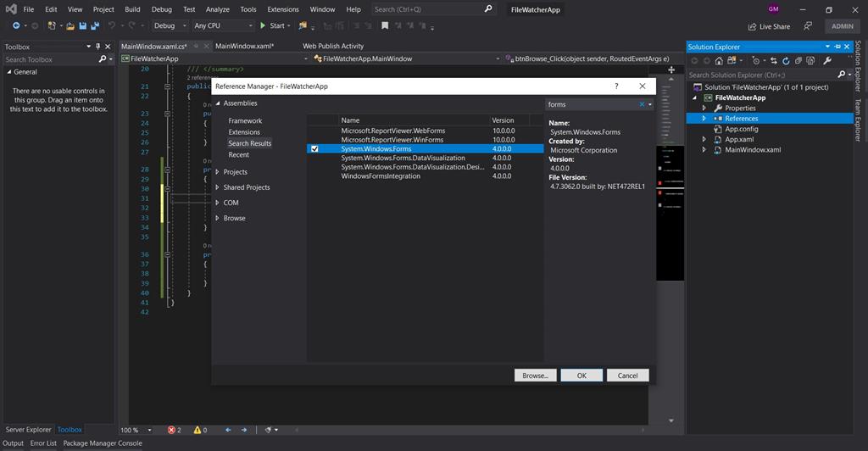Click the 'forms' search field in Reference Manager
Viewport: 868px width, 451px height.
(591, 104)
